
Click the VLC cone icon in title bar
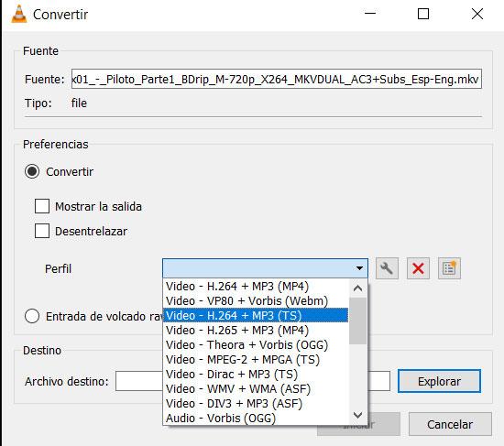[x=19, y=14]
